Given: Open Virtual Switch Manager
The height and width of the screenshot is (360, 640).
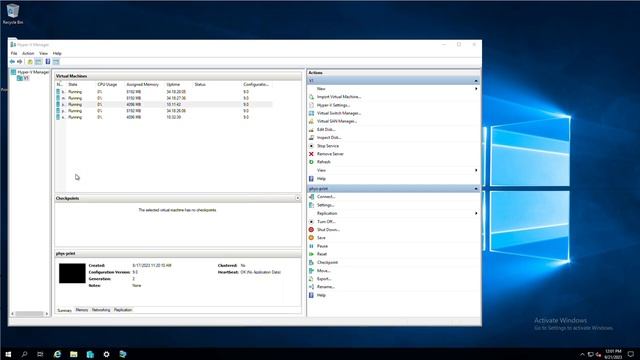Looking at the screenshot, I should [x=339, y=113].
